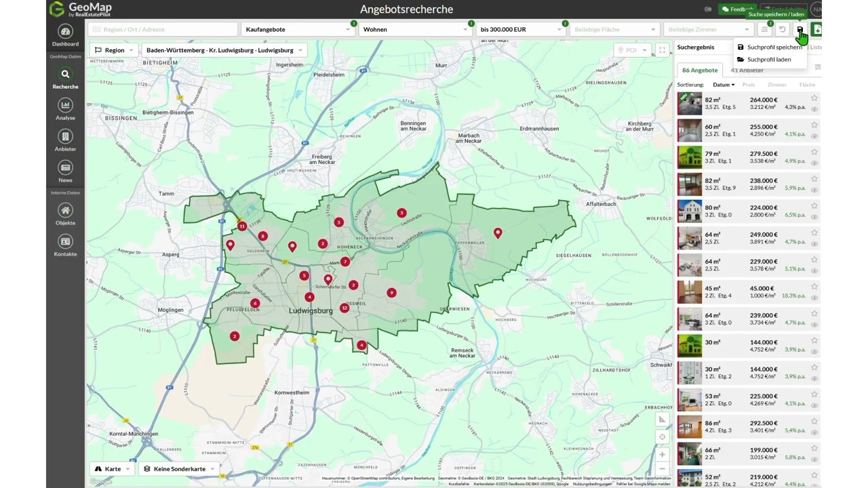Open result list settings sliders icon
The height and width of the screenshot is (488, 868).
817,67
